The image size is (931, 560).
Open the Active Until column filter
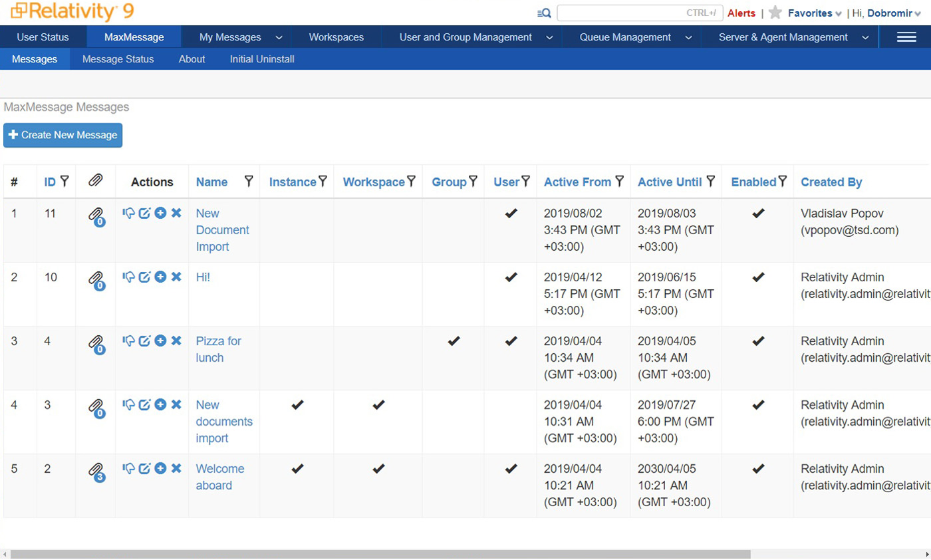[x=710, y=182]
